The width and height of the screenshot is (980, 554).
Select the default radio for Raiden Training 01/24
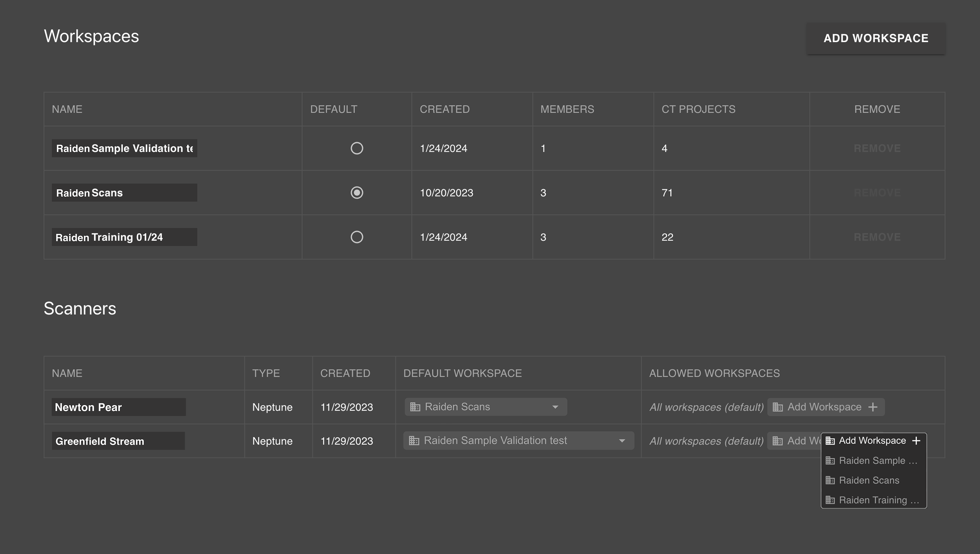point(357,237)
